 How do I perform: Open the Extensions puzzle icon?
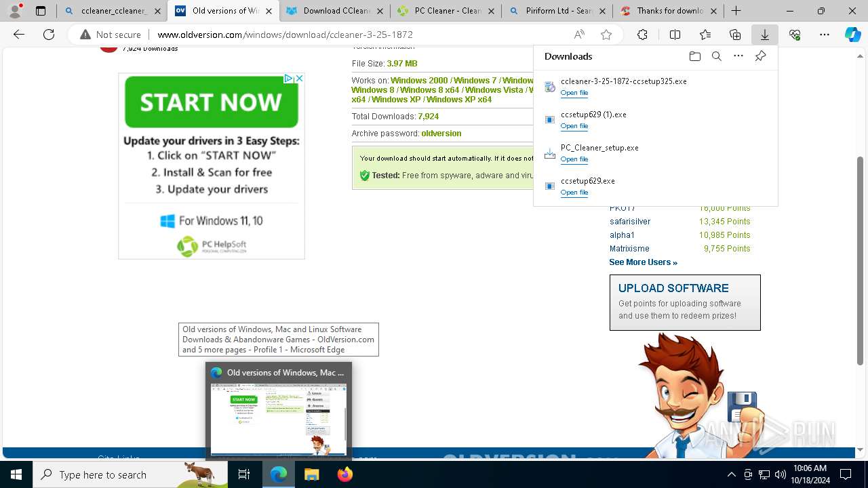tap(642, 35)
